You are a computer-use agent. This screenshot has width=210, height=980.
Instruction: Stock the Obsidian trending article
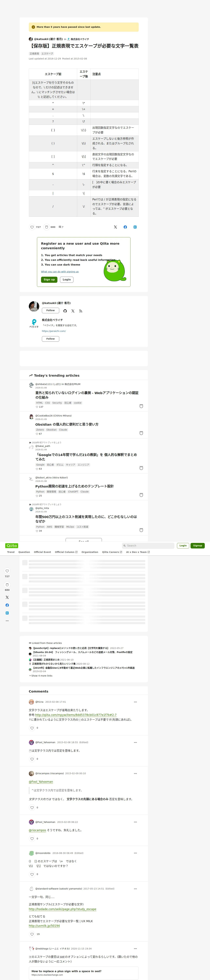click(141, 433)
